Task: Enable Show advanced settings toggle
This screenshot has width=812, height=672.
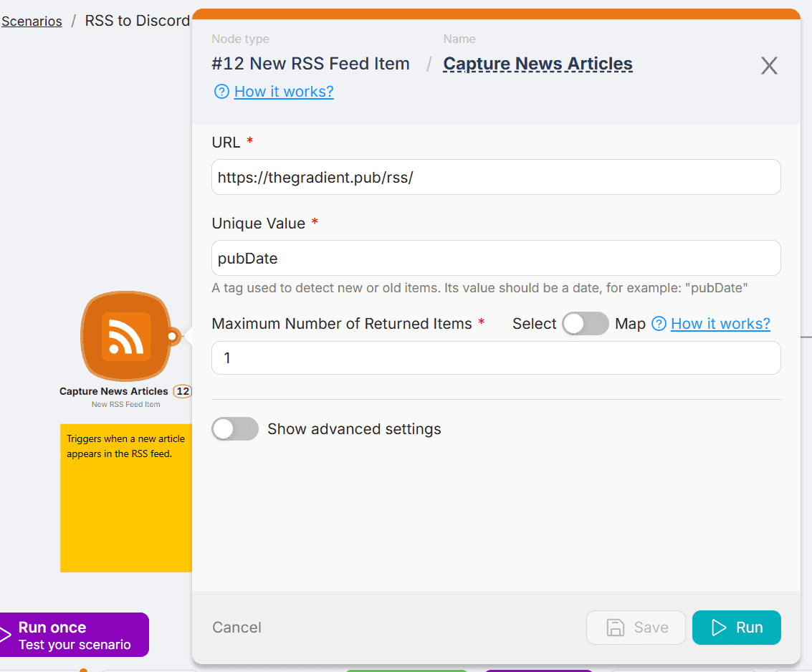Action: click(x=235, y=429)
